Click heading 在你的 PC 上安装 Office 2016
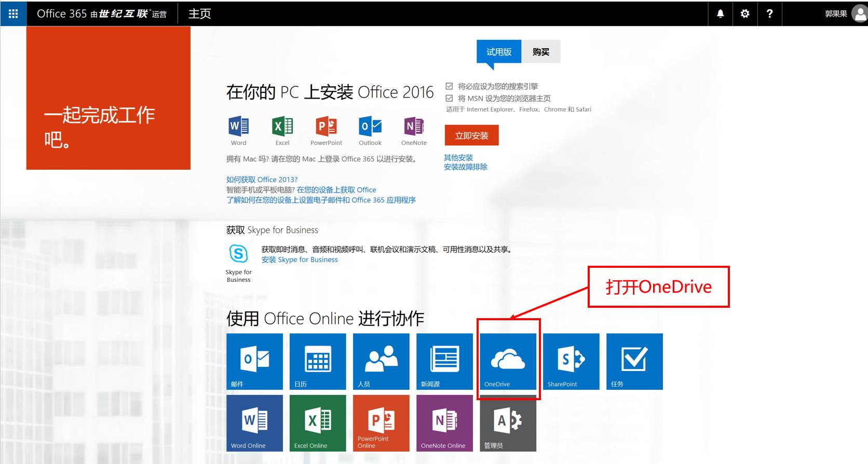The width and height of the screenshot is (868, 464). [x=330, y=92]
